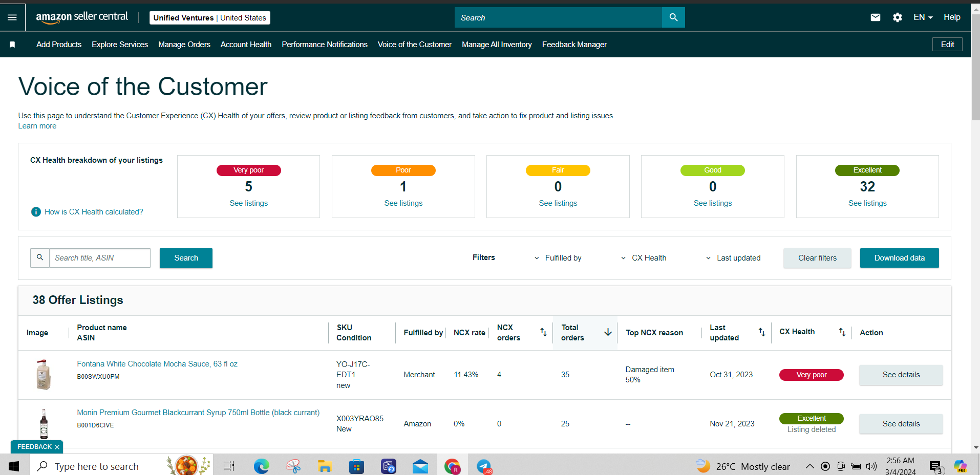
Task: Sort the table by CX Health column
Action: point(842,332)
